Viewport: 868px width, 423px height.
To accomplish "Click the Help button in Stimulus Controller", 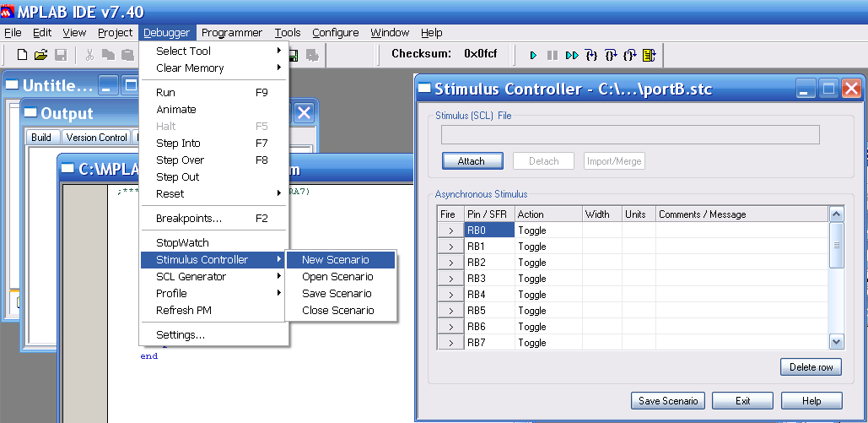I will pos(811,401).
